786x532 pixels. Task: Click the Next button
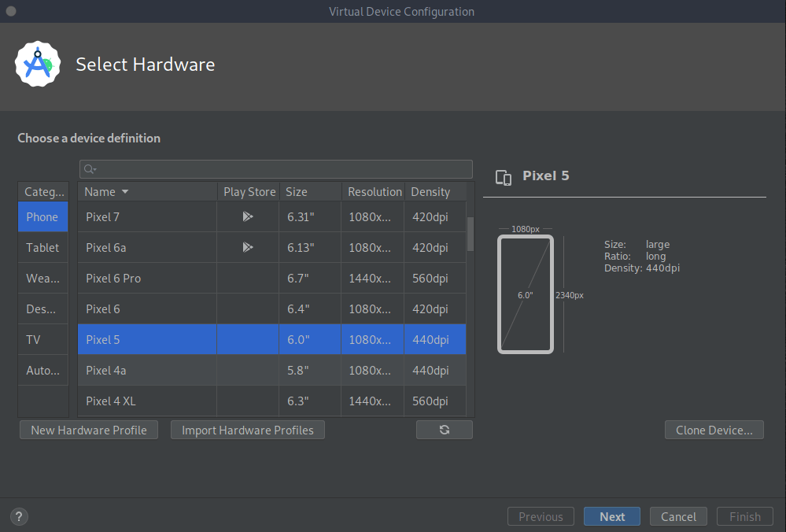[612, 516]
